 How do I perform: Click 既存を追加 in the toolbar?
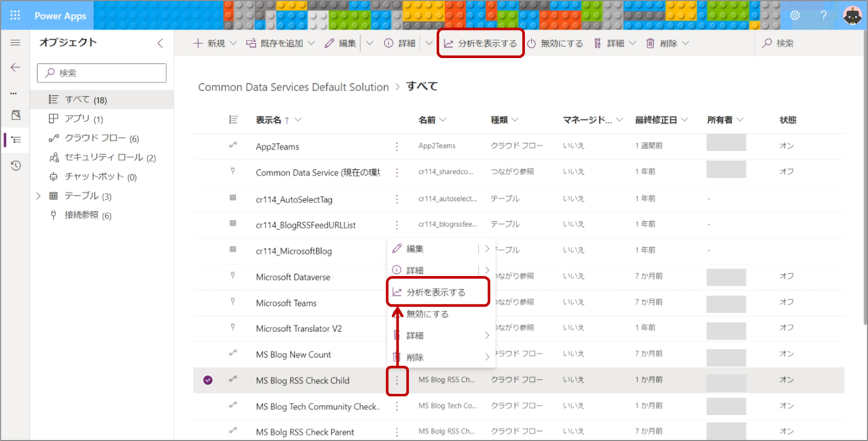[x=274, y=43]
